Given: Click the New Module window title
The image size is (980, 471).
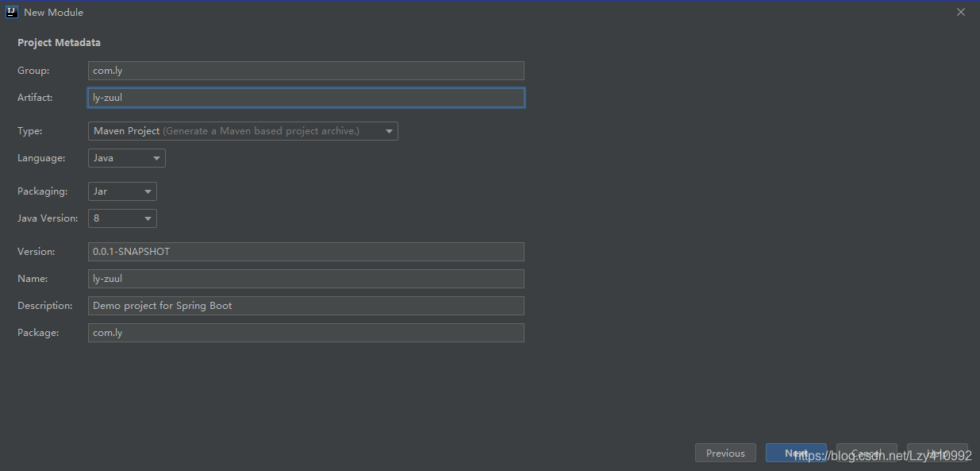Looking at the screenshot, I should (x=53, y=13).
